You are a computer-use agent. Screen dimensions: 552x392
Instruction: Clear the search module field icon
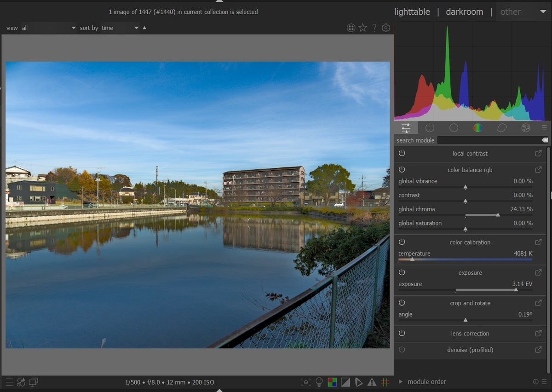pos(545,140)
